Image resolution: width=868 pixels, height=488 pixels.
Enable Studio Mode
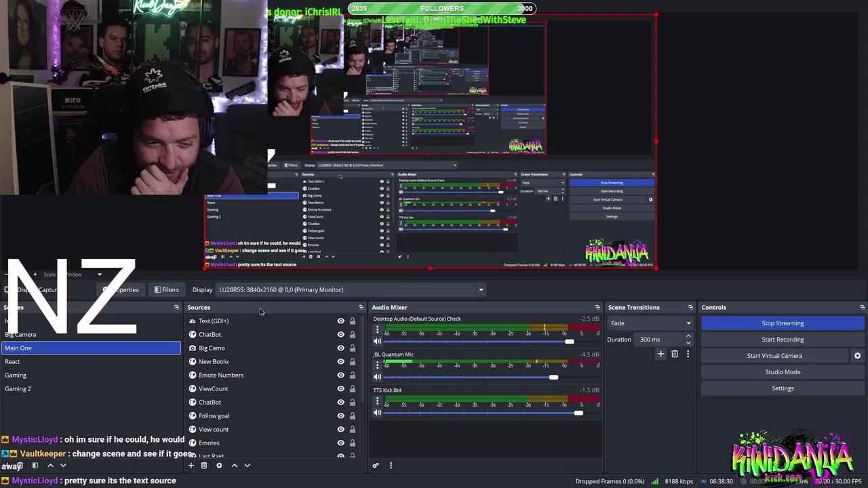(783, 372)
